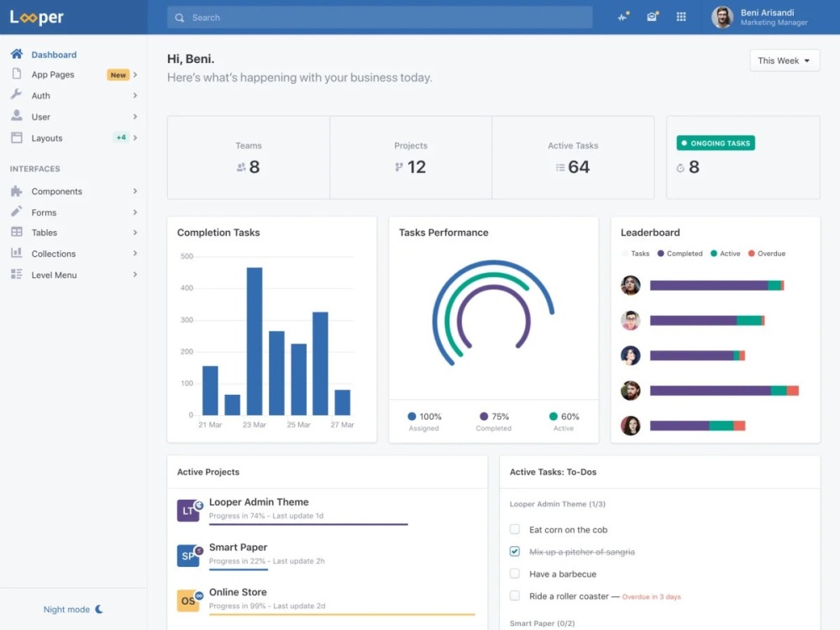The image size is (840, 630).
Task: Open Auth menu item
Action: (x=73, y=96)
